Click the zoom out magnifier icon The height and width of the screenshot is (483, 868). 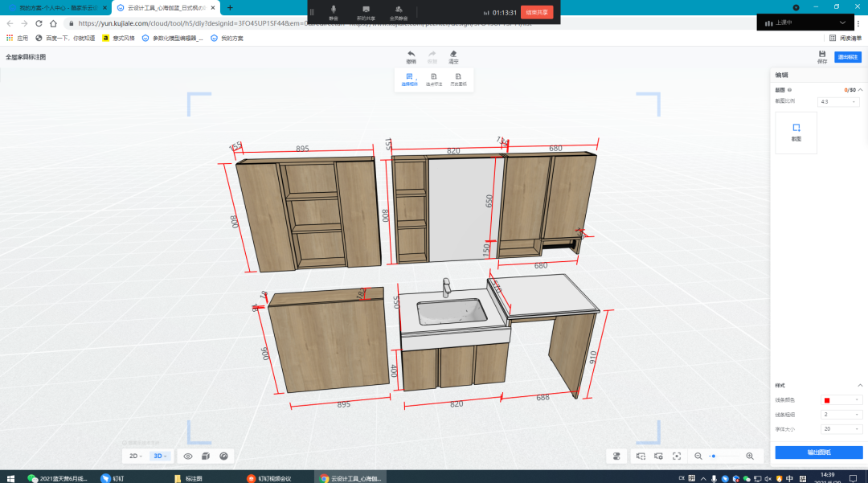[698, 456]
